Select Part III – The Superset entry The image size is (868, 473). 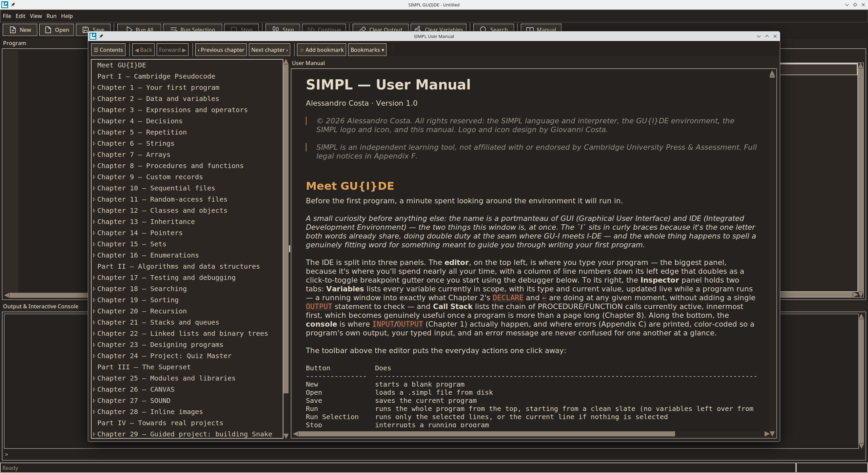(144, 367)
